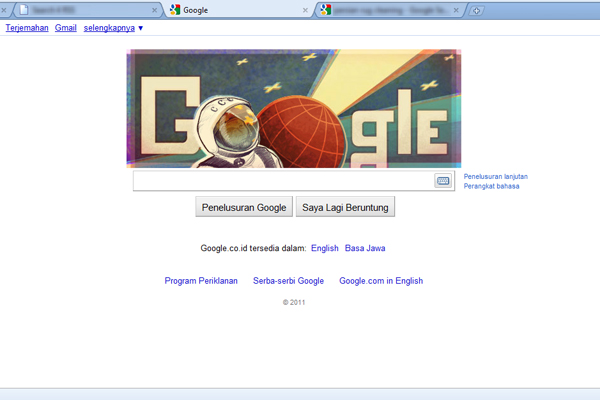Click the new tab plus button

476,11
